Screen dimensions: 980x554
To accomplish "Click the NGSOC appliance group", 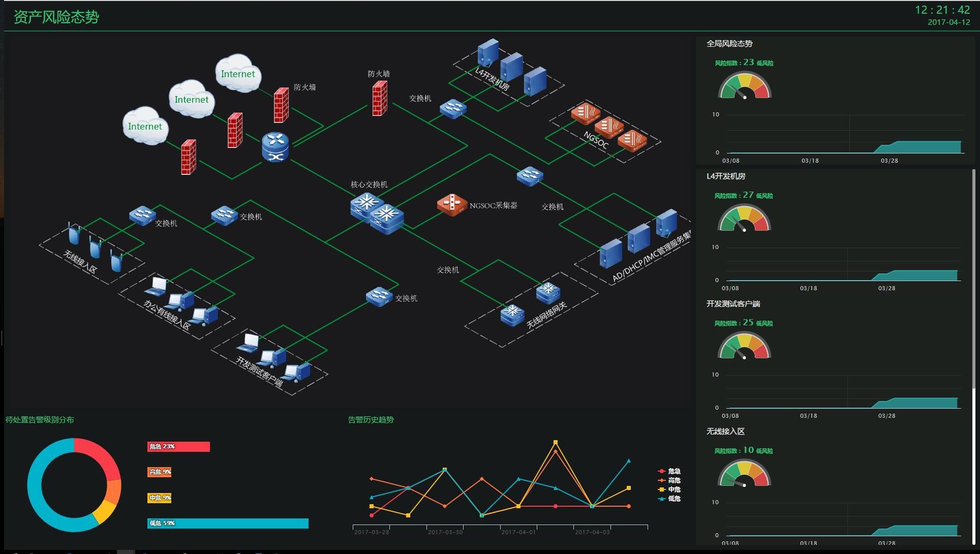I will 608,127.
